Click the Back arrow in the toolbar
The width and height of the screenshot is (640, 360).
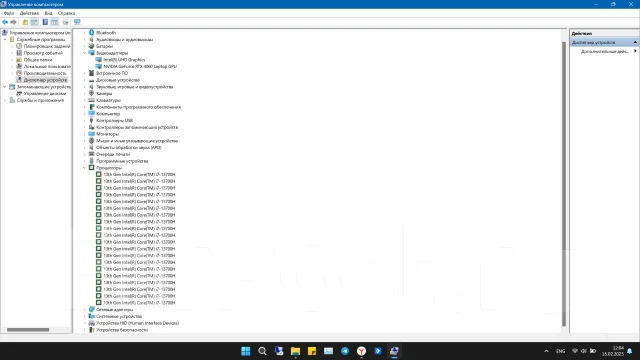point(5,22)
